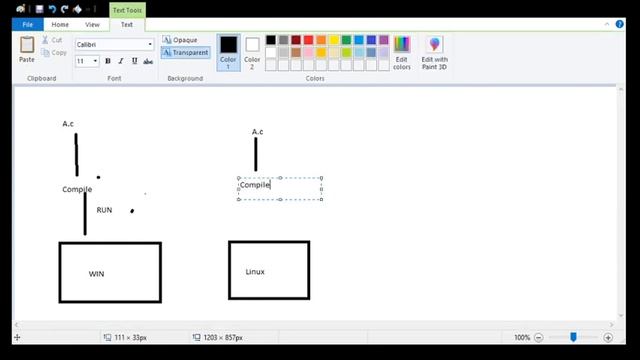Click the left A.c label on canvas
The image size is (640, 360).
click(x=68, y=124)
